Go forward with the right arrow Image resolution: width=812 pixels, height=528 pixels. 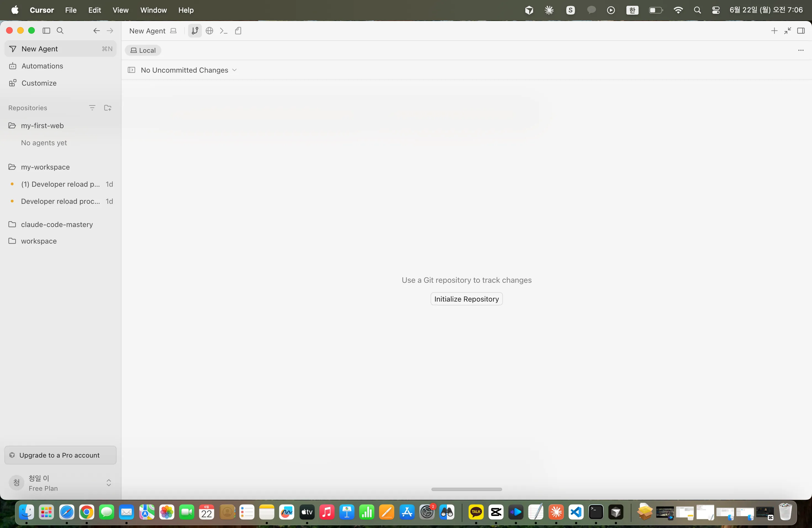(x=110, y=31)
